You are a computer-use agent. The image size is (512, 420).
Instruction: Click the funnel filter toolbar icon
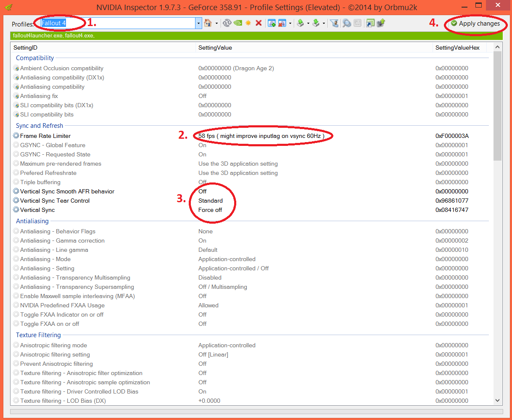pos(334,23)
